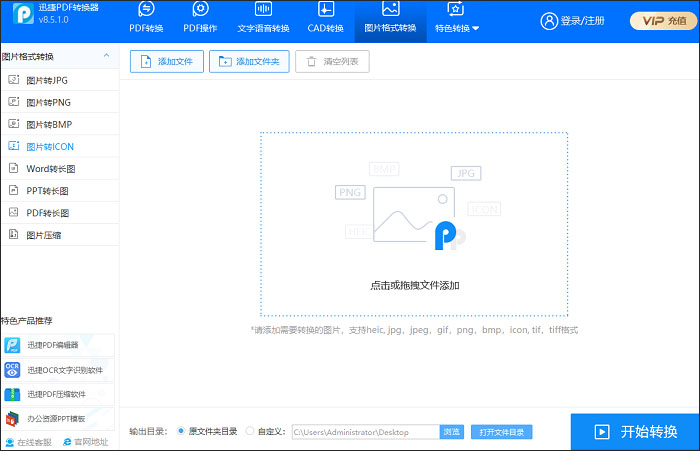Viewport: 700px width, 451px height.
Task: Choose PPT转长图 option
Action: pyautogui.click(x=60, y=191)
